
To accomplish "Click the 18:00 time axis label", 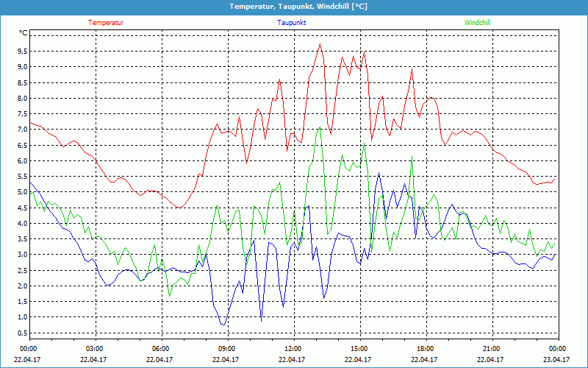I will click(426, 349).
